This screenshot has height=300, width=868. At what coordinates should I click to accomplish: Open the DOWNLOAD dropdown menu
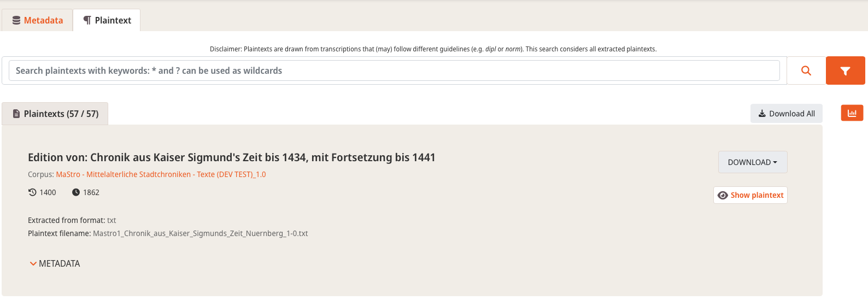coord(753,162)
